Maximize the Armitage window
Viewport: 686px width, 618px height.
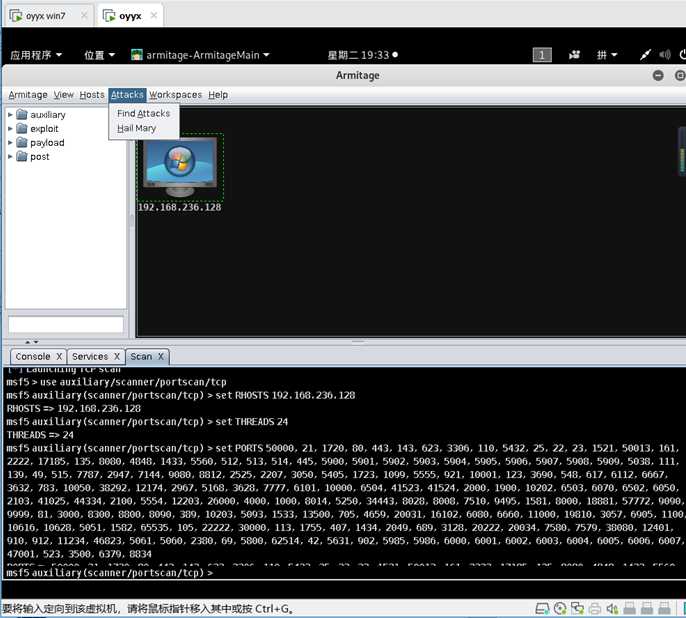[679, 75]
